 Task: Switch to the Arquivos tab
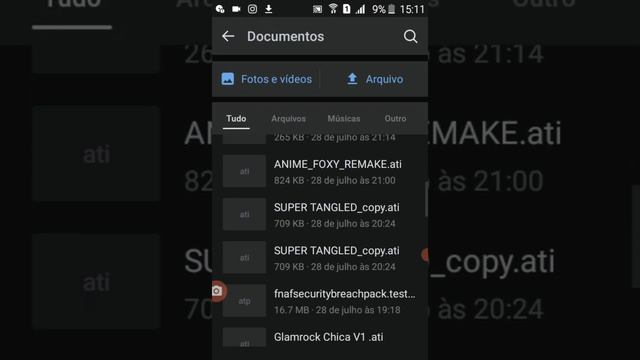click(289, 118)
